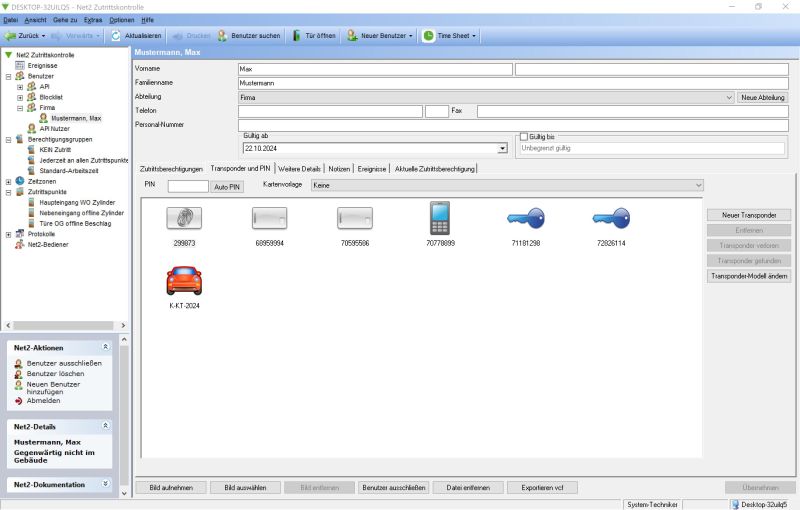The height and width of the screenshot is (510, 800).
Task: Enable the Gültig bis checkbox
Action: (x=523, y=136)
